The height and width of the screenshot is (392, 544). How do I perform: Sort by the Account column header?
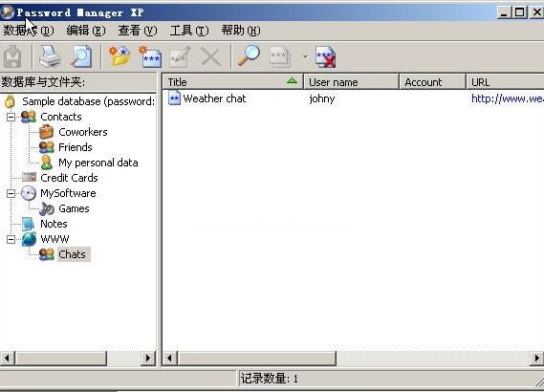pos(432,82)
